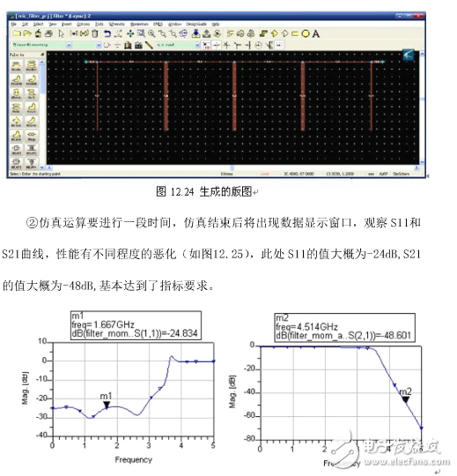Click the blue Undo arrow icon
457x476 pixels.
point(107,33)
